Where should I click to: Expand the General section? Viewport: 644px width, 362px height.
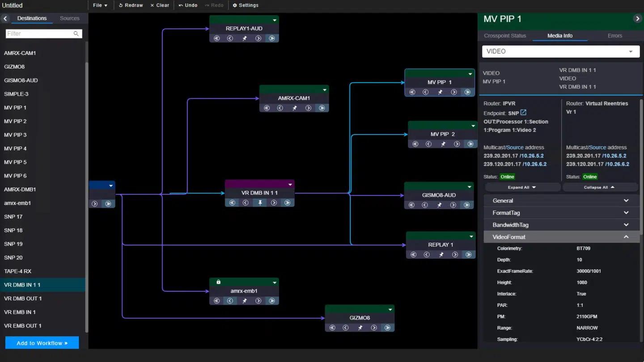(x=561, y=201)
